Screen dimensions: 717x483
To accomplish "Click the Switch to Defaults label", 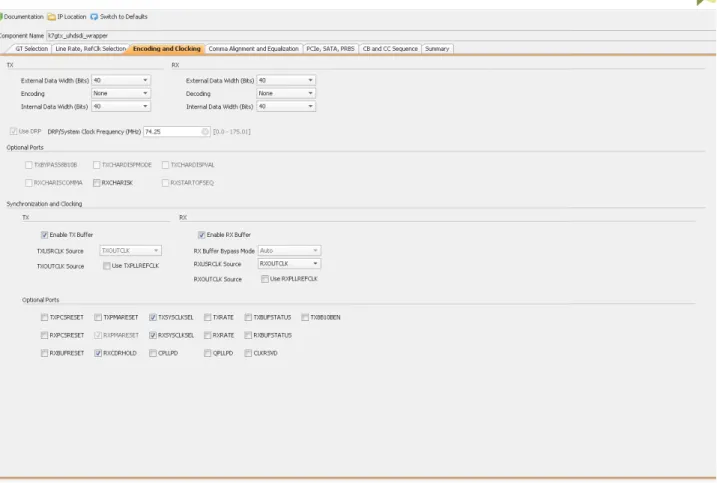I will pyautogui.click(x=123, y=17).
